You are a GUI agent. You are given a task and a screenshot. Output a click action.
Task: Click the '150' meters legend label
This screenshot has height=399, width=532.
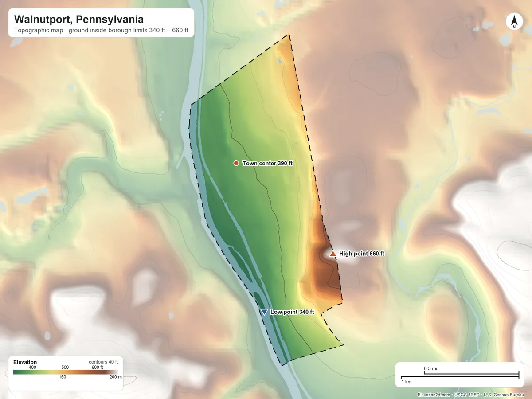pyautogui.click(x=63, y=377)
